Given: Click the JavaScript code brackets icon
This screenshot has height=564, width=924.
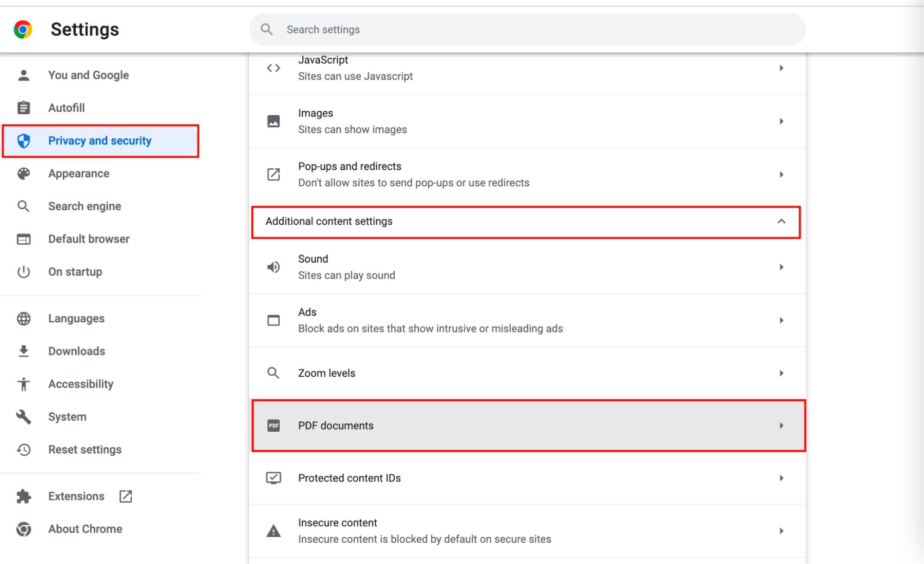Looking at the screenshot, I should [x=274, y=68].
